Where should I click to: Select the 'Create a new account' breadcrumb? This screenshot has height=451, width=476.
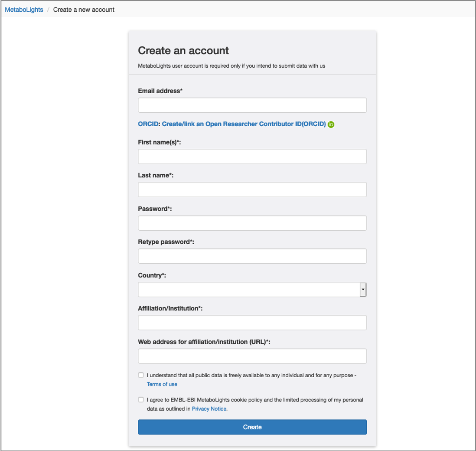pyautogui.click(x=84, y=10)
